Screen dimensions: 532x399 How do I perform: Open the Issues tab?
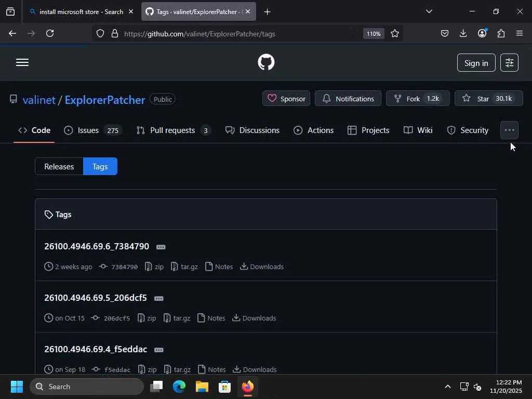pyautogui.click(x=92, y=130)
